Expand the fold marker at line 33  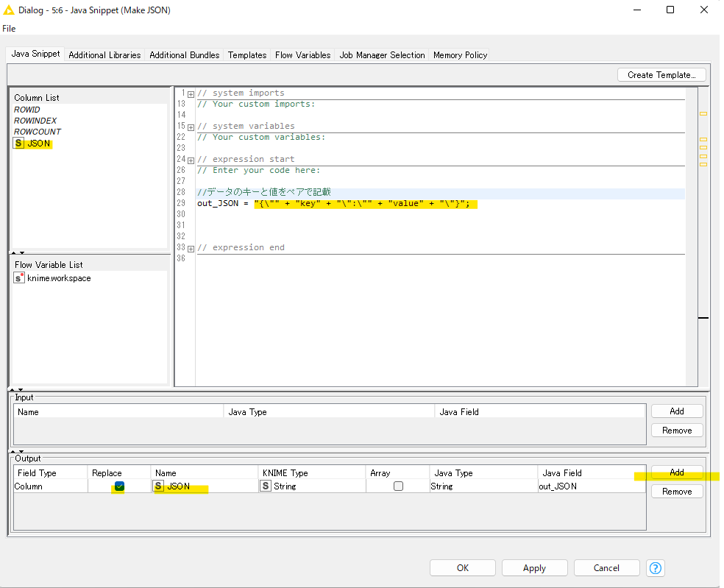click(x=191, y=247)
